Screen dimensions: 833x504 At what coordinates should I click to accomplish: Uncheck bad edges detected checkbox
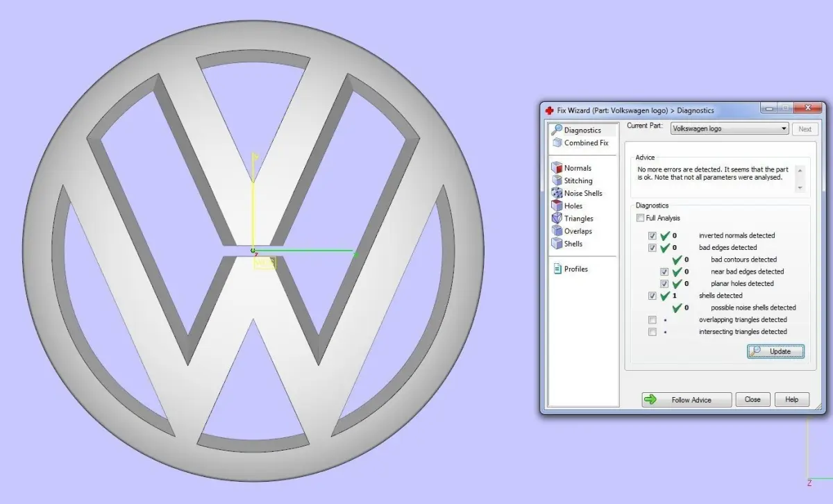(652, 247)
